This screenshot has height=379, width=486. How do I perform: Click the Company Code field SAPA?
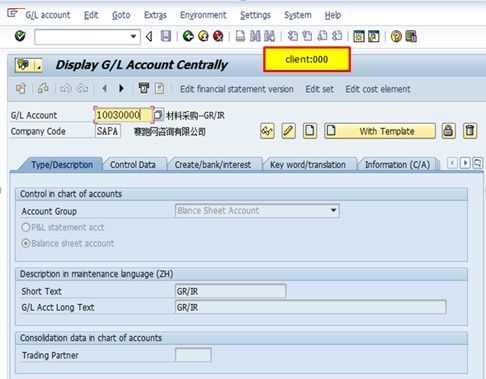108,131
